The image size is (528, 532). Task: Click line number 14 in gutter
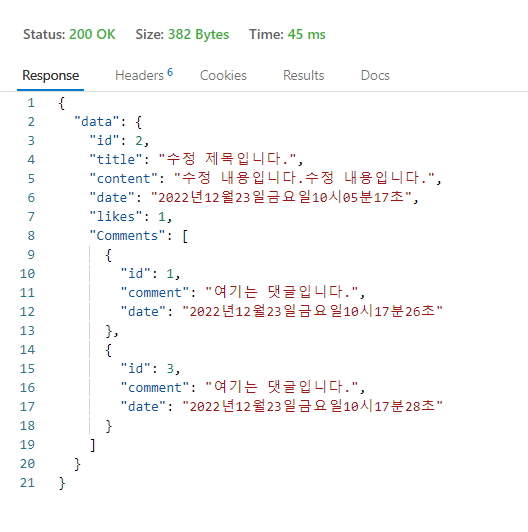click(27, 350)
